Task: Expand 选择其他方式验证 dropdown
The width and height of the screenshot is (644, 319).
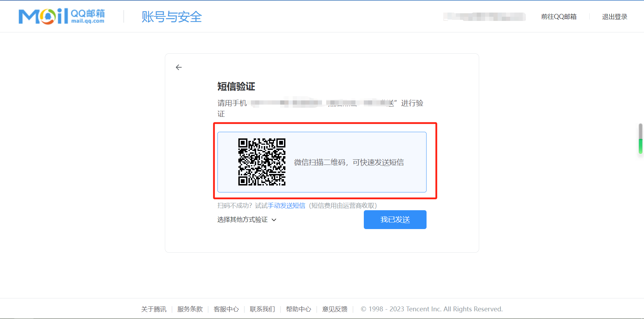Action: click(x=247, y=220)
